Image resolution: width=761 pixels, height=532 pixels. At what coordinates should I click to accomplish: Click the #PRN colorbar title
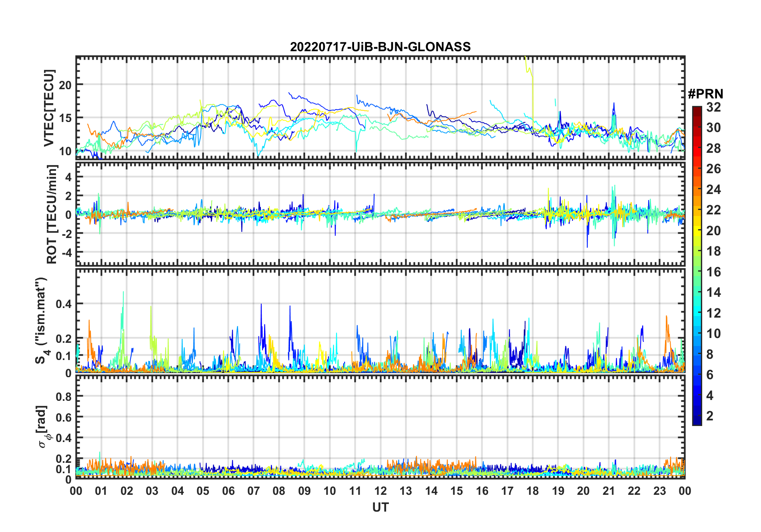(x=705, y=94)
